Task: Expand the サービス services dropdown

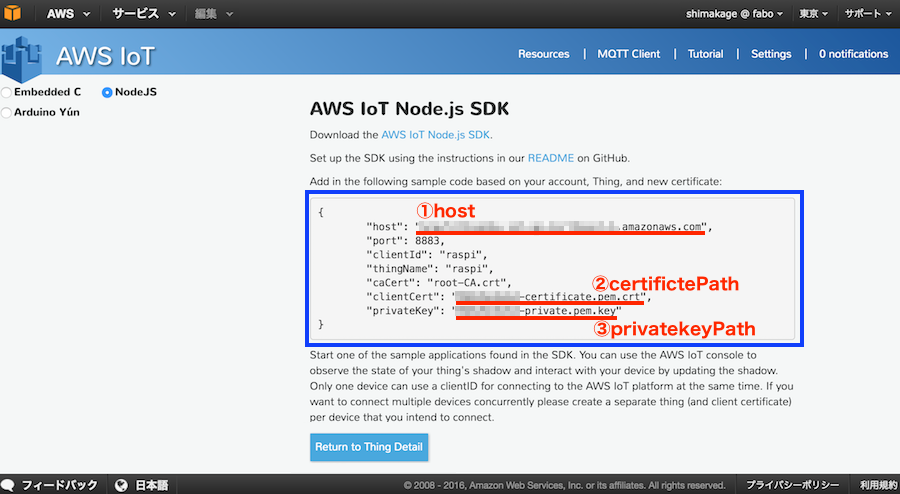Action: [x=143, y=14]
